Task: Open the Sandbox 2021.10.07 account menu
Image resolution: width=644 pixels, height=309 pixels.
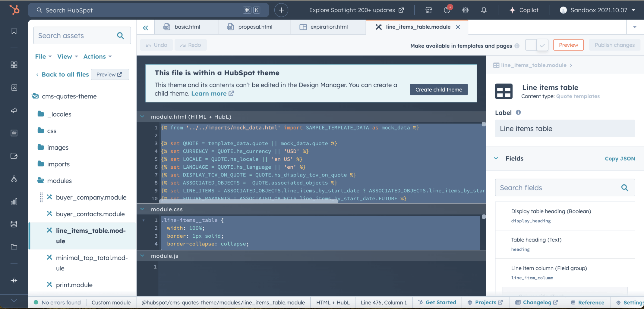Action: pyautogui.click(x=598, y=10)
